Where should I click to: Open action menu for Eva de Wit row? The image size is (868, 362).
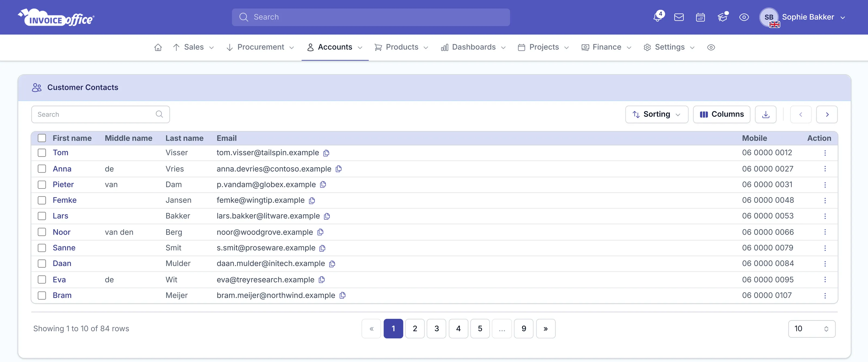tap(825, 279)
